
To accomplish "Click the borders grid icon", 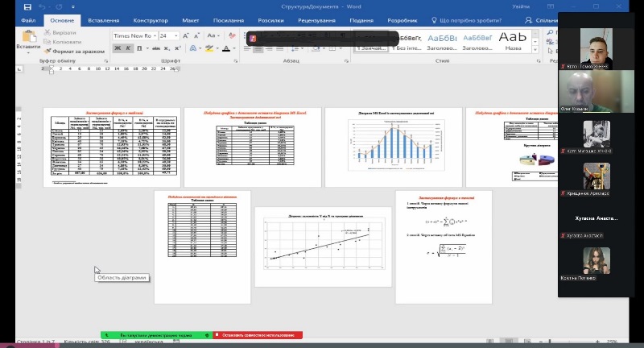I will click(332, 48).
